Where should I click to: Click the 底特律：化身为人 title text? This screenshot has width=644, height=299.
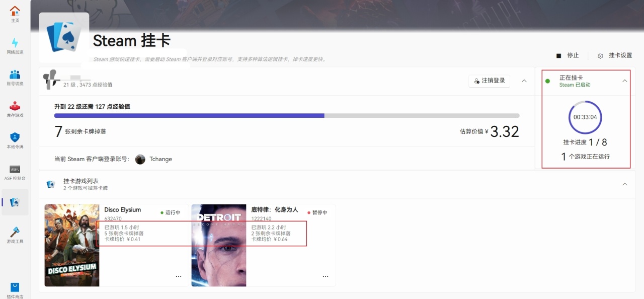click(x=275, y=210)
